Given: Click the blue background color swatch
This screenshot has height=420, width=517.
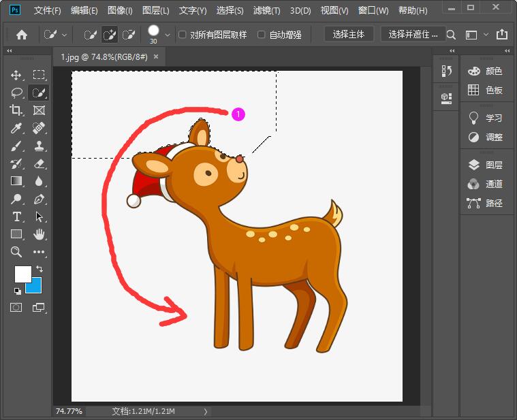Looking at the screenshot, I should click(x=35, y=287).
